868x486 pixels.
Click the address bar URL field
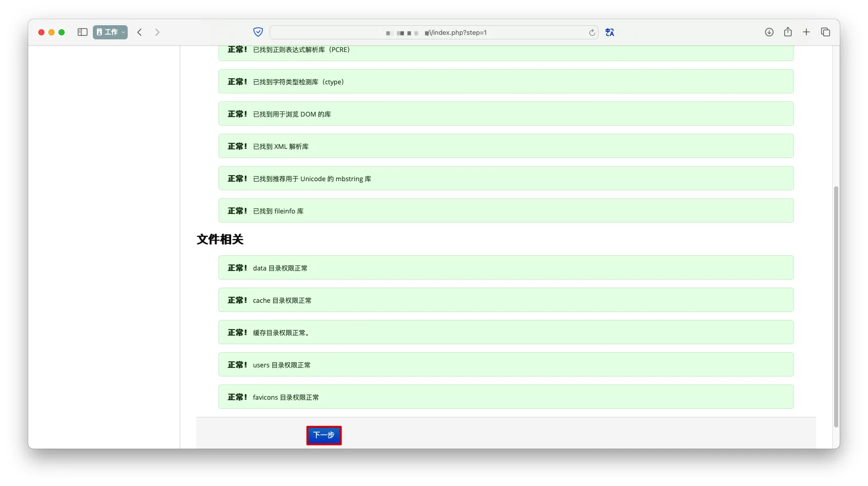[434, 33]
